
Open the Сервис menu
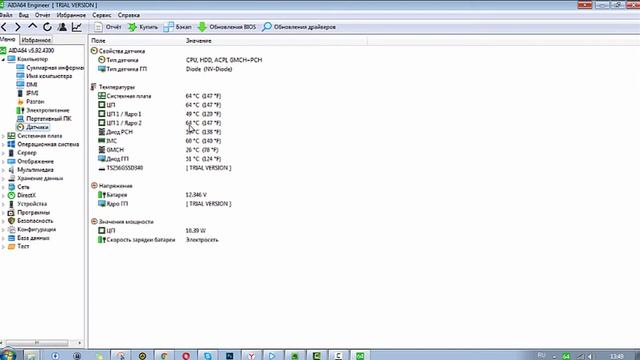pos(102,15)
